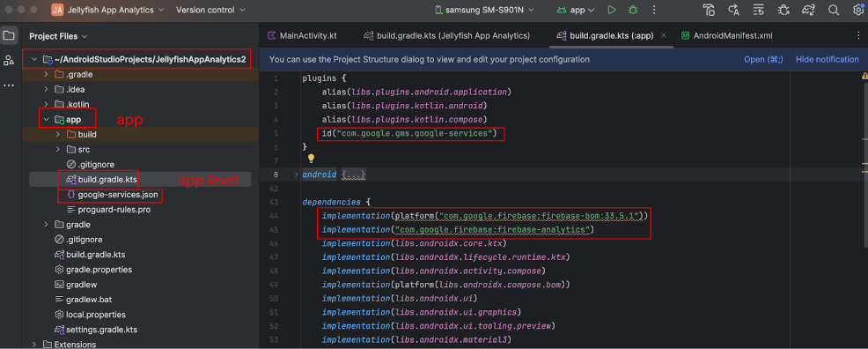Open the Project Files view dropdown
Image resolution: width=868 pixels, height=349 pixels.
[58, 36]
